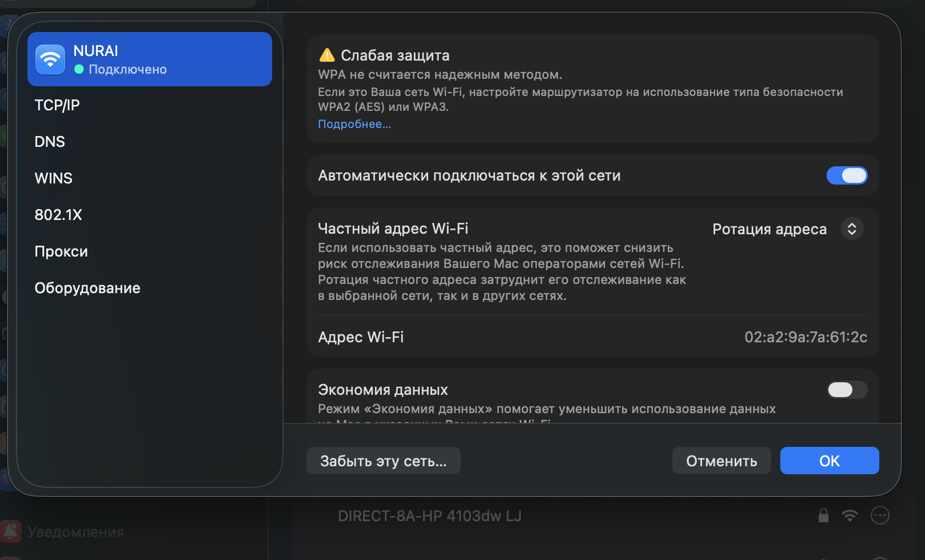Click the Wi-Fi icon next to NURAI
The image size is (925, 560).
click(x=50, y=59)
